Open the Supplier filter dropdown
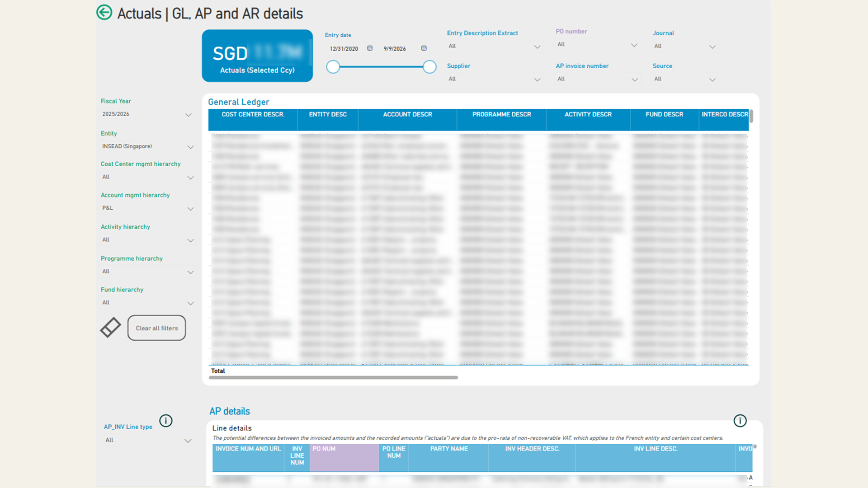 pyautogui.click(x=494, y=79)
